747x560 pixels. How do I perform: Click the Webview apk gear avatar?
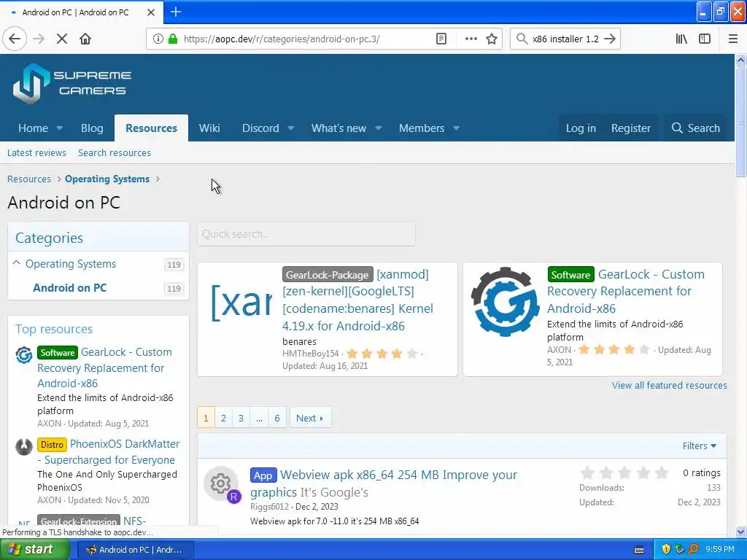(220, 483)
